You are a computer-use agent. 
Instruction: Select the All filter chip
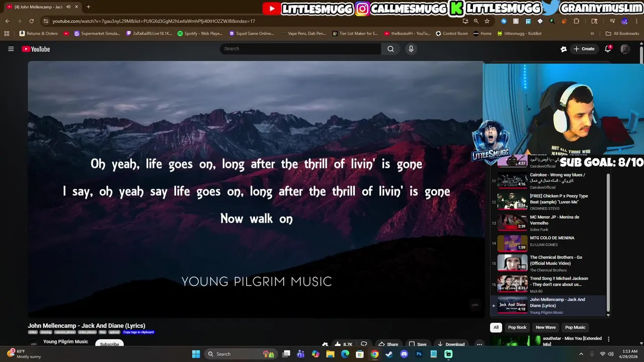[x=496, y=327]
